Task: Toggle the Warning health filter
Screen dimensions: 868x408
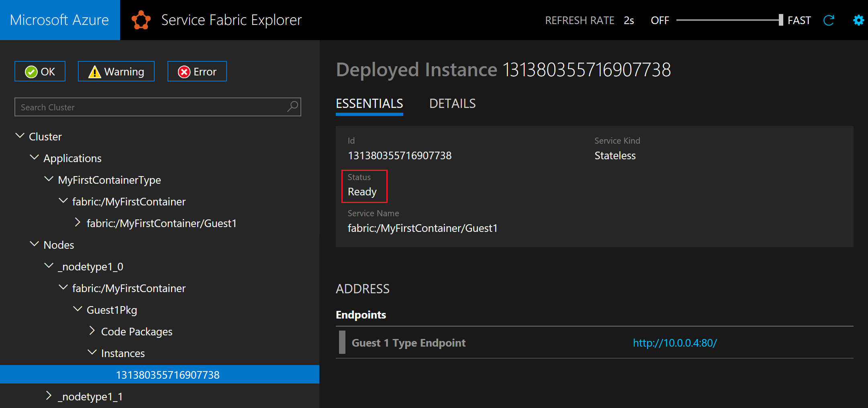Action: (116, 71)
